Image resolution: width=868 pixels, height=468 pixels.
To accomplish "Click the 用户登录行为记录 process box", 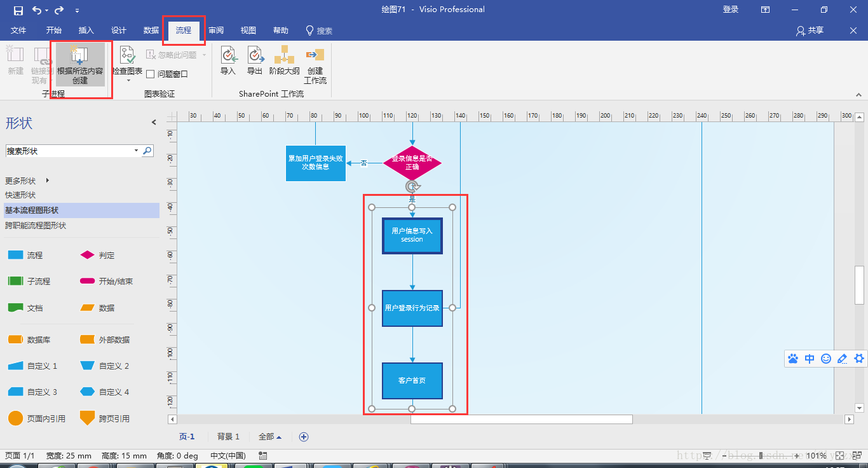I will [x=412, y=308].
